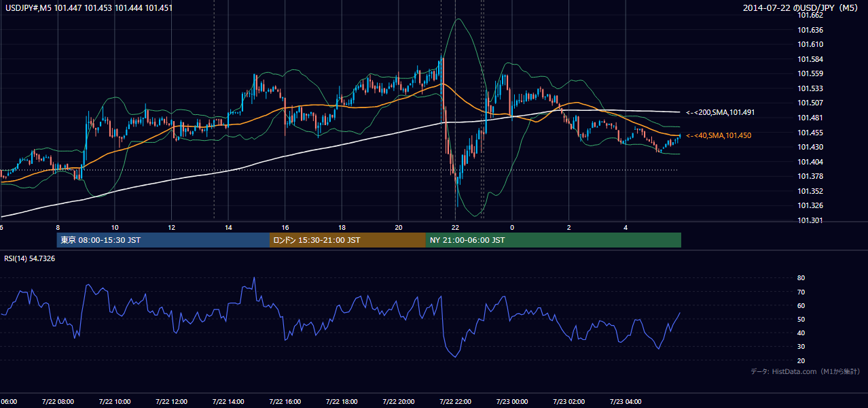Click price axis value 101.662

810,15
